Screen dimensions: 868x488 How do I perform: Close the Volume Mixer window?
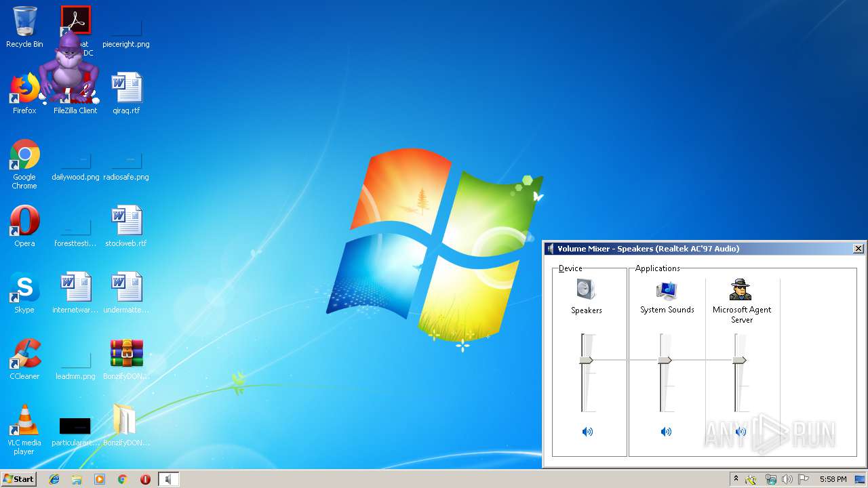pos(858,249)
